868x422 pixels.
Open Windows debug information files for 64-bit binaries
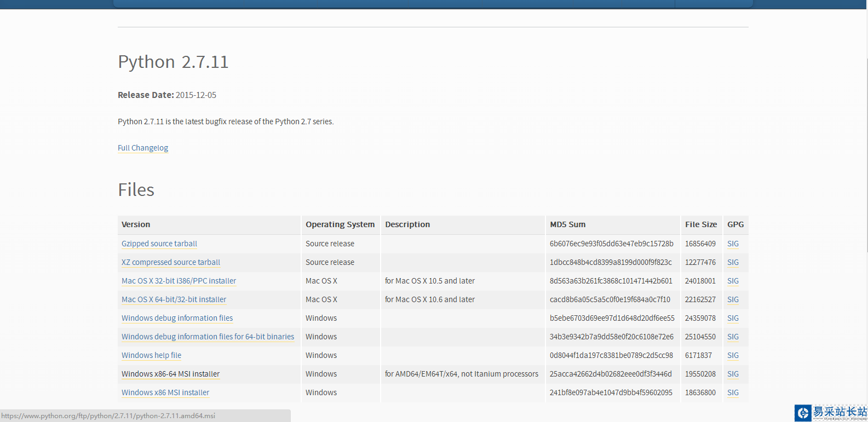pyautogui.click(x=208, y=337)
